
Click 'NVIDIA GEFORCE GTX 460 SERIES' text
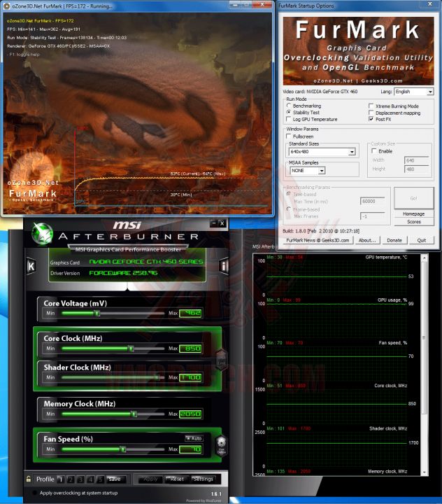click(x=146, y=262)
